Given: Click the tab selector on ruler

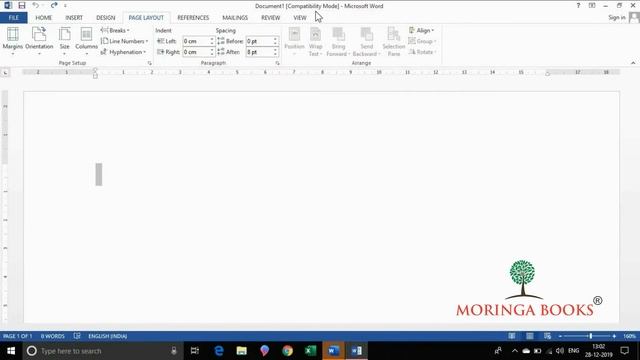Looking at the screenshot, I should point(5,73).
